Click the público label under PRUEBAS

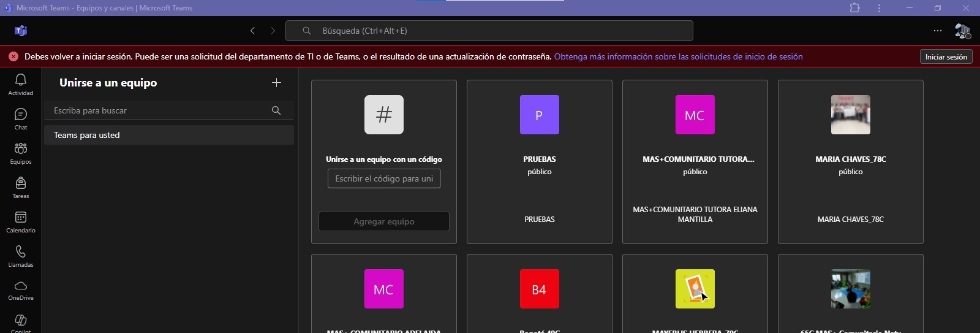pyautogui.click(x=540, y=172)
